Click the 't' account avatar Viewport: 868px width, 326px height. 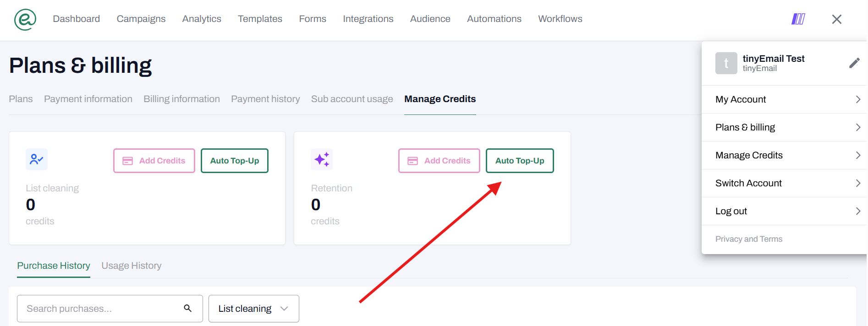pos(726,63)
